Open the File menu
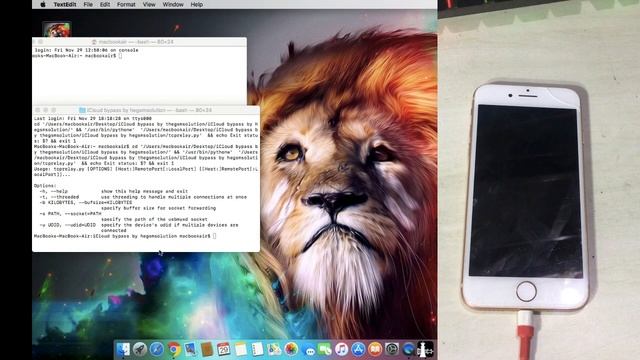The width and height of the screenshot is (640, 360). point(88,4)
